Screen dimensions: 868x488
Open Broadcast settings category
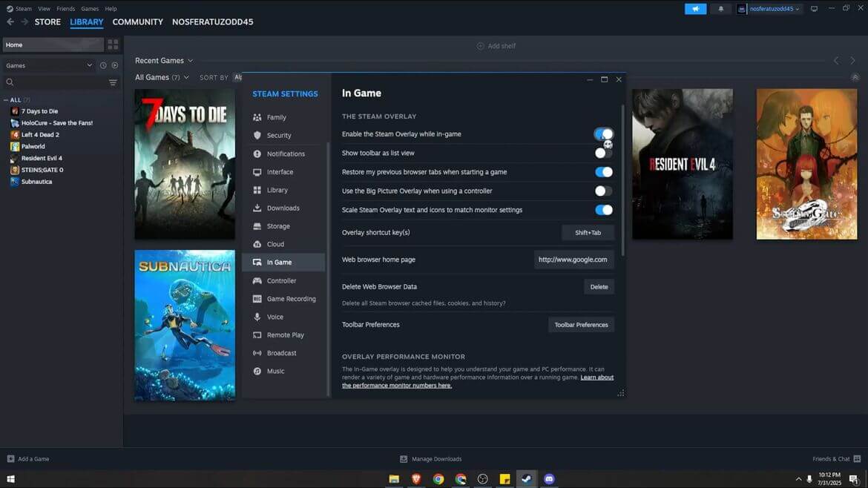(x=283, y=353)
